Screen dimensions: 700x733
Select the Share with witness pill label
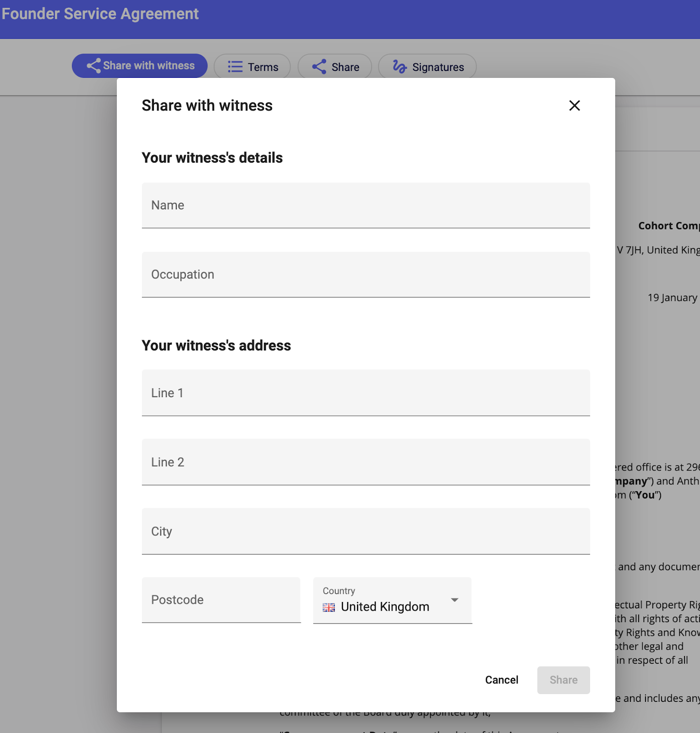click(149, 66)
